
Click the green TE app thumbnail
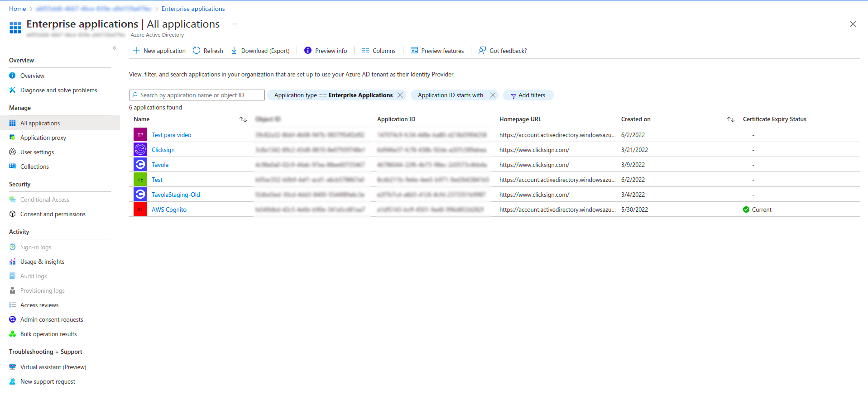140,180
